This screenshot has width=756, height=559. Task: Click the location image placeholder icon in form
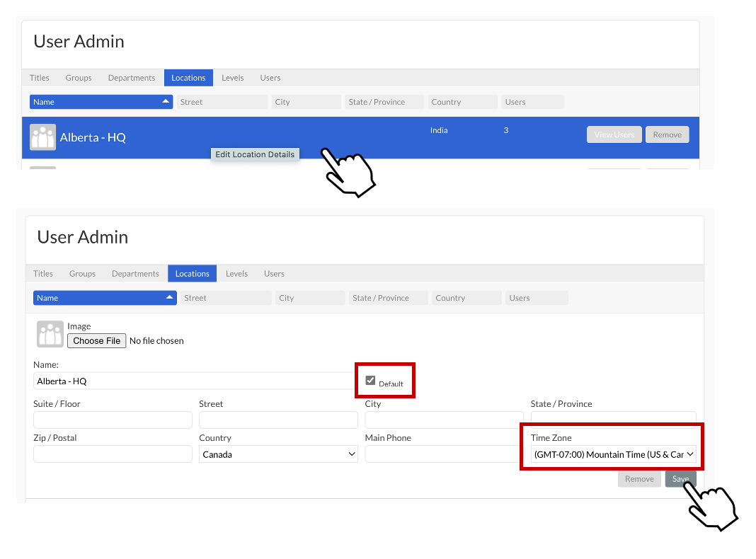50,334
